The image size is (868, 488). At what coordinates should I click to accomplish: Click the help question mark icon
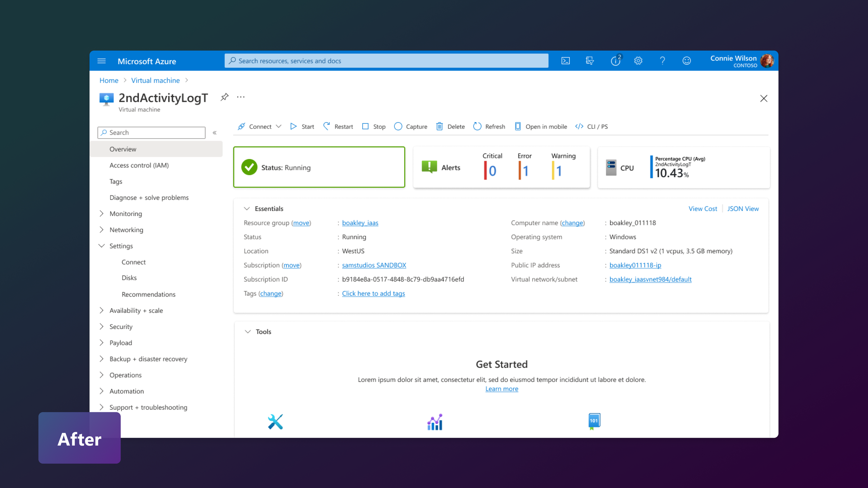pyautogui.click(x=662, y=61)
